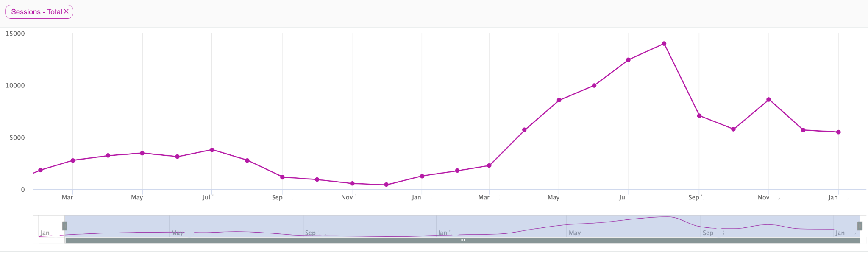Click the peak data point near 14000
The image size is (868, 258).
click(x=664, y=44)
